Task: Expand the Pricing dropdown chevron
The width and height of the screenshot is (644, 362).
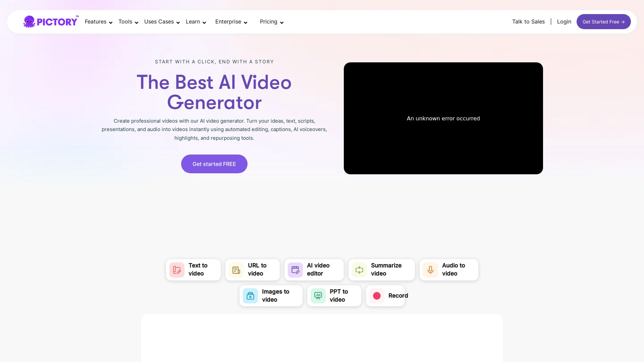Action: click(282, 22)
